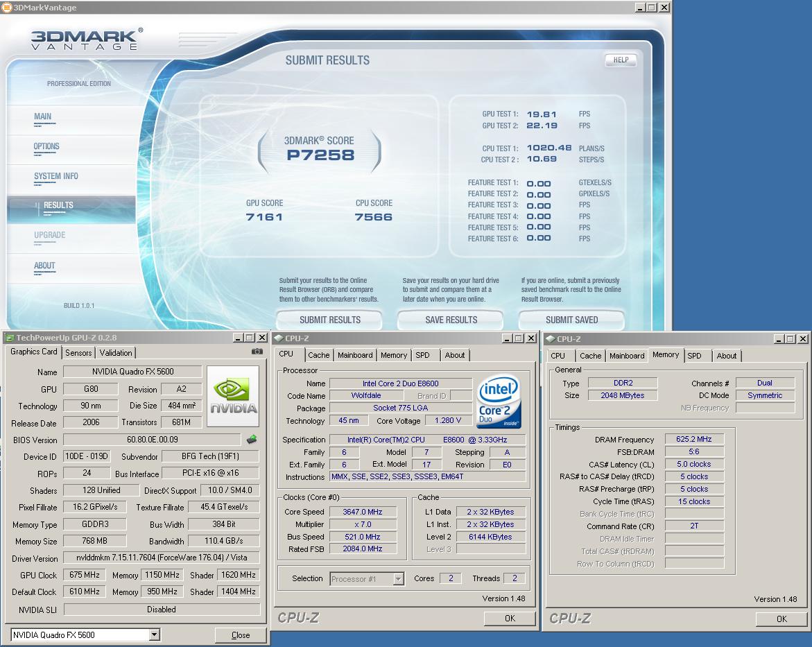Click the Intel Core 2 Duo E8600 name
Screen dimensions: 812x647
pos(400,383)
